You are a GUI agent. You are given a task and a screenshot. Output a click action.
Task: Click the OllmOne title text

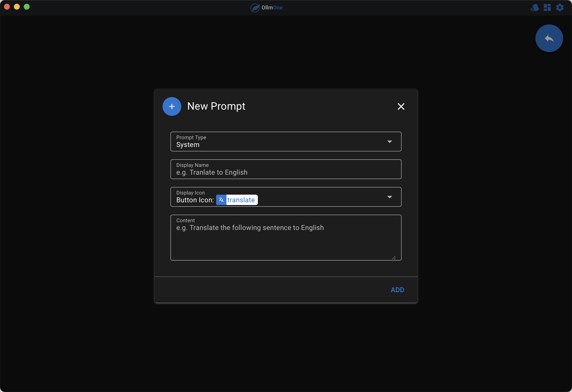(x=272, y=8)
